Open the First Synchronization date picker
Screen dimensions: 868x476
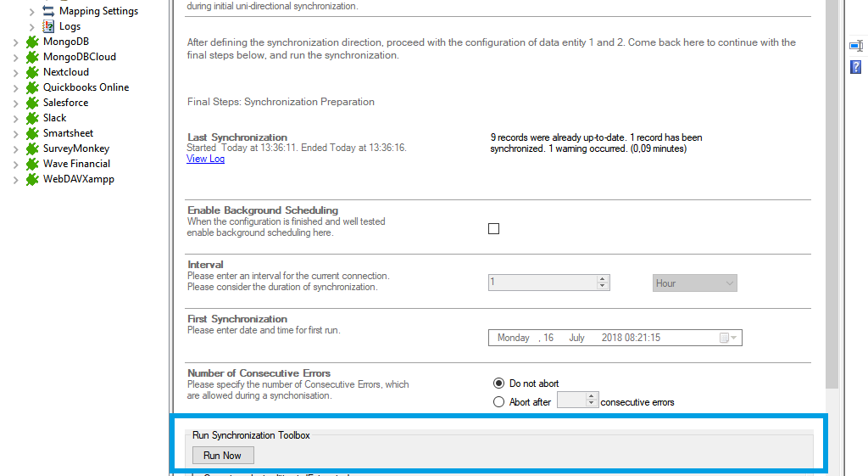[x=727, y=338]
